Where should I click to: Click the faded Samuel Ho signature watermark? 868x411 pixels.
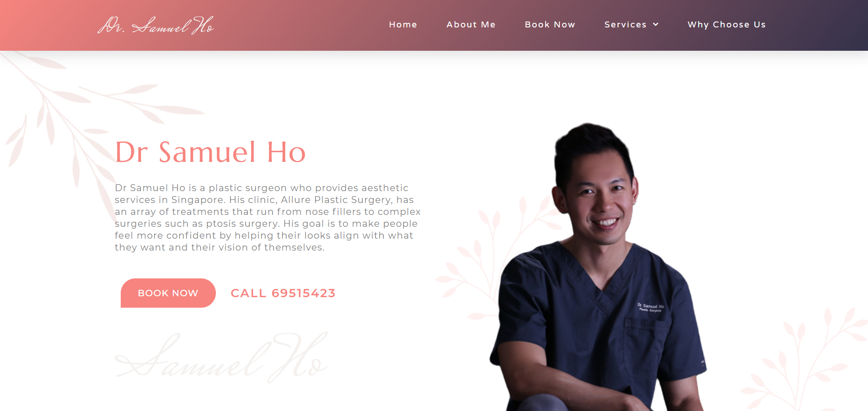221,357
